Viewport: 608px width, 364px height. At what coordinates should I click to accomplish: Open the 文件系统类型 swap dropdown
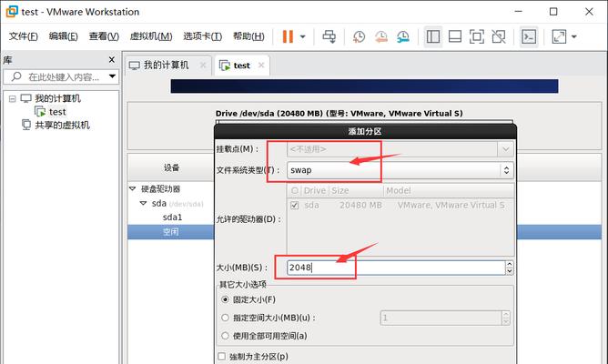(400, 170)
